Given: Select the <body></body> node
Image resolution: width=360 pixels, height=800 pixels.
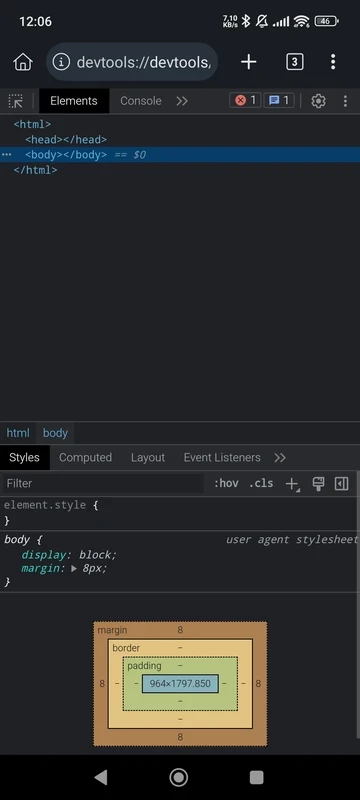Looking at the screenshot, I should coord(66,155).
